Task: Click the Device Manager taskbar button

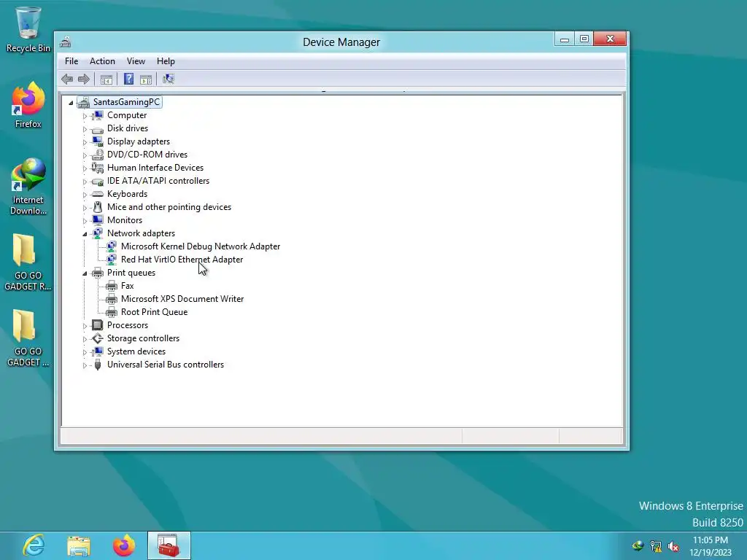Action: [169, 545]
